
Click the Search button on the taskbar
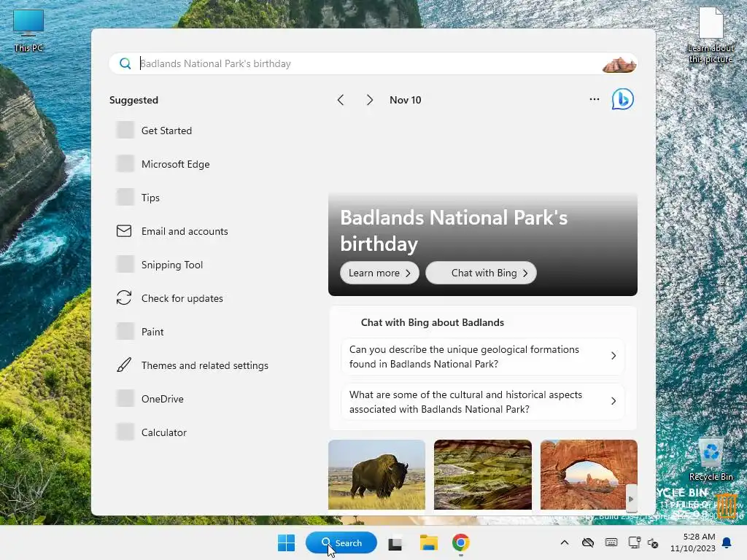tap(341, 542)
